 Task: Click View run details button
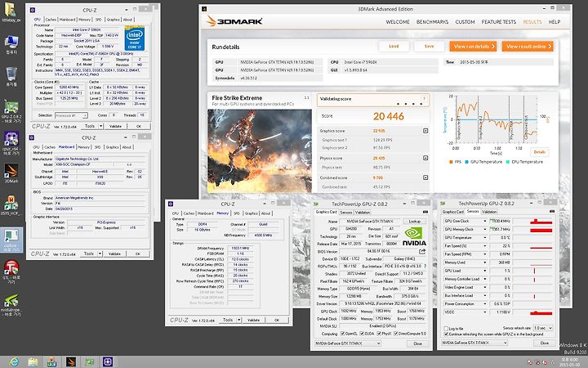(x=473, y=46)
